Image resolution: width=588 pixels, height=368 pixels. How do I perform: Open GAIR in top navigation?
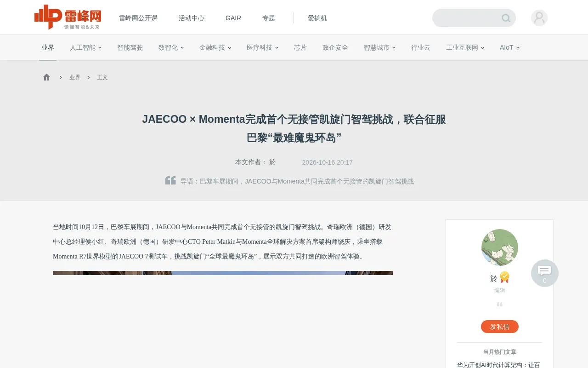[233, 18]
